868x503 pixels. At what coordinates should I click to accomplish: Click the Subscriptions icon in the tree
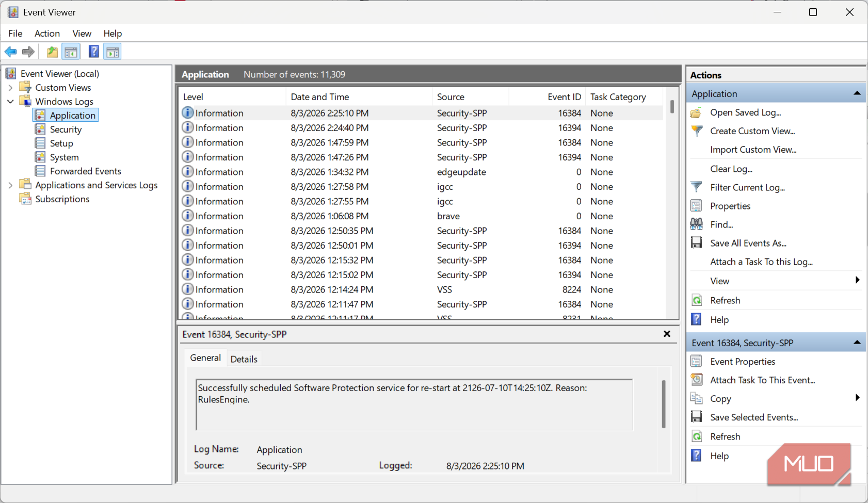coord(25,199)
